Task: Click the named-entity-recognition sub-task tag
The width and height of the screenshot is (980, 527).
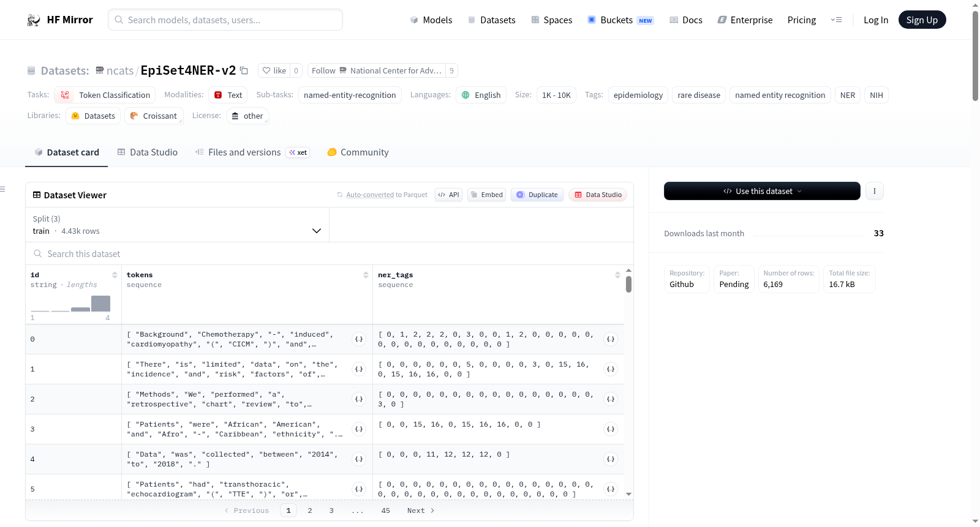Action: click(350, 95)
